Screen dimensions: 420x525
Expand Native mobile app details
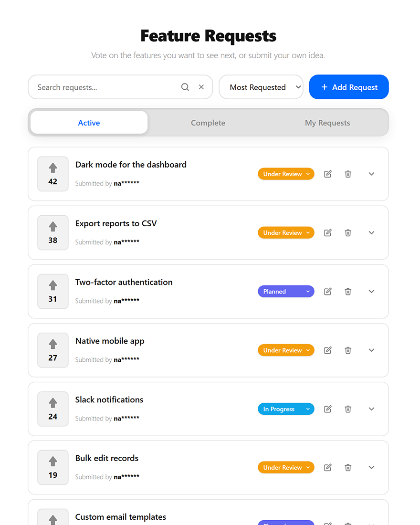click(x=371, y=350)
